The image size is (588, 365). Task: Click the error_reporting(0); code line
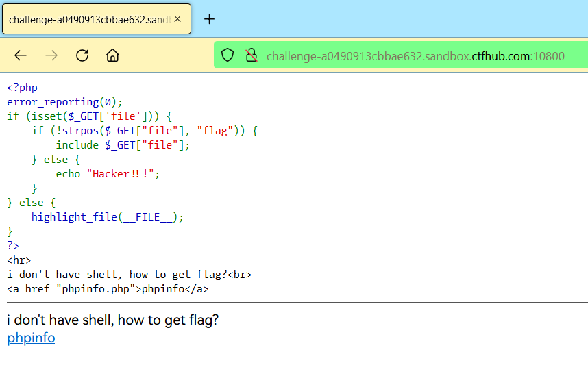(64, 102)
